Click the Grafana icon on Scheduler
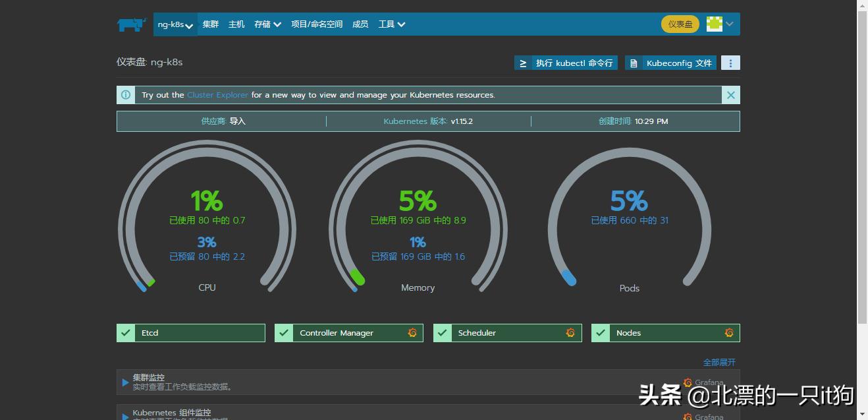 point(570,333)
